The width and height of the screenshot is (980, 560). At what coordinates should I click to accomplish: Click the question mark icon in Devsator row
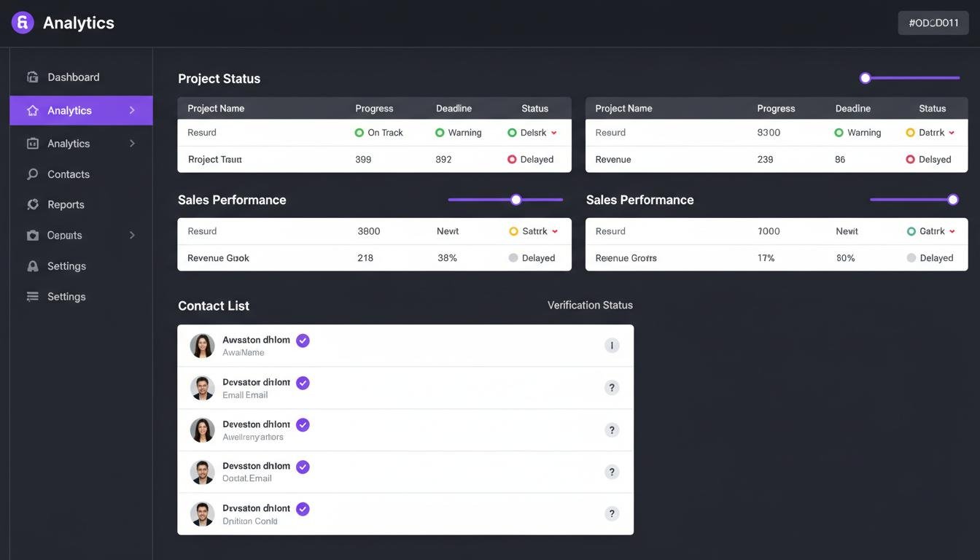(x=612, y=388)
